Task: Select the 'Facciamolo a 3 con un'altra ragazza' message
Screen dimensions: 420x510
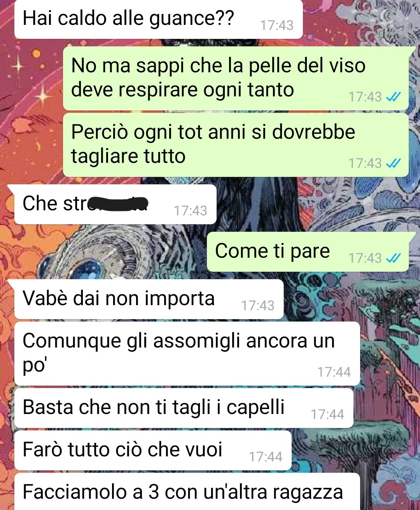Action: tap(187, 492)
